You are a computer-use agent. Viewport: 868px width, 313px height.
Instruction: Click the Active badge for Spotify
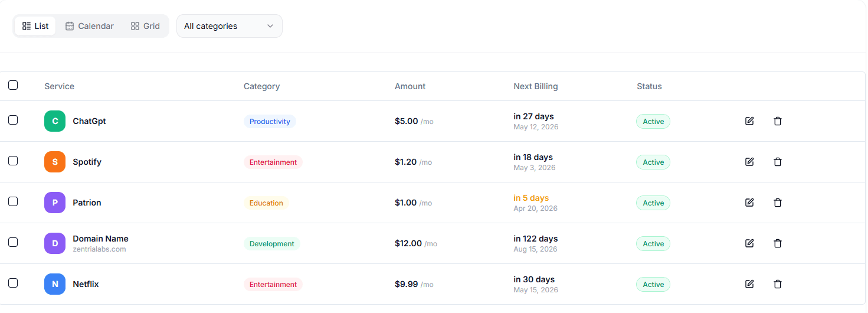click(653, 162)
